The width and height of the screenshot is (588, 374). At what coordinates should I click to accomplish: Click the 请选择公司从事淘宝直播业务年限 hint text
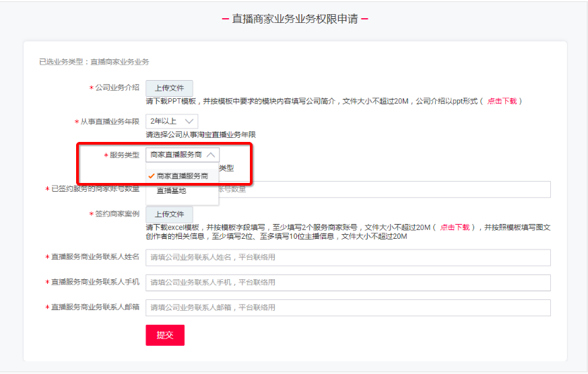[201, 135]
